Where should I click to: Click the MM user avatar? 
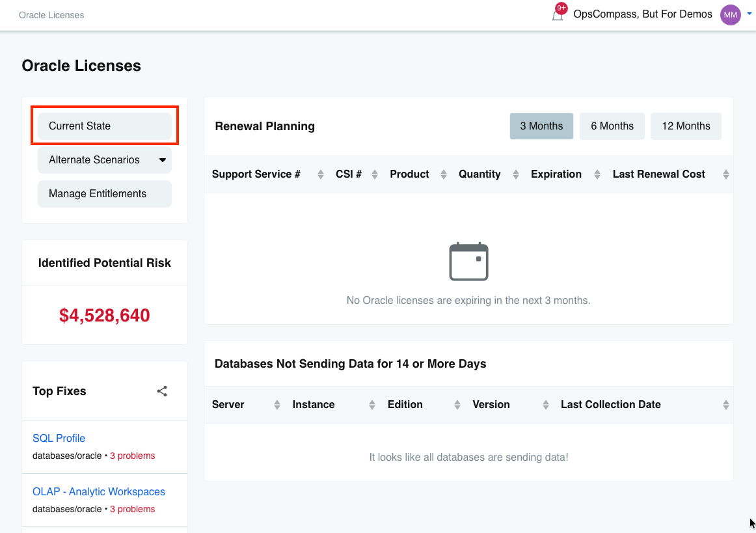(730, 15)
